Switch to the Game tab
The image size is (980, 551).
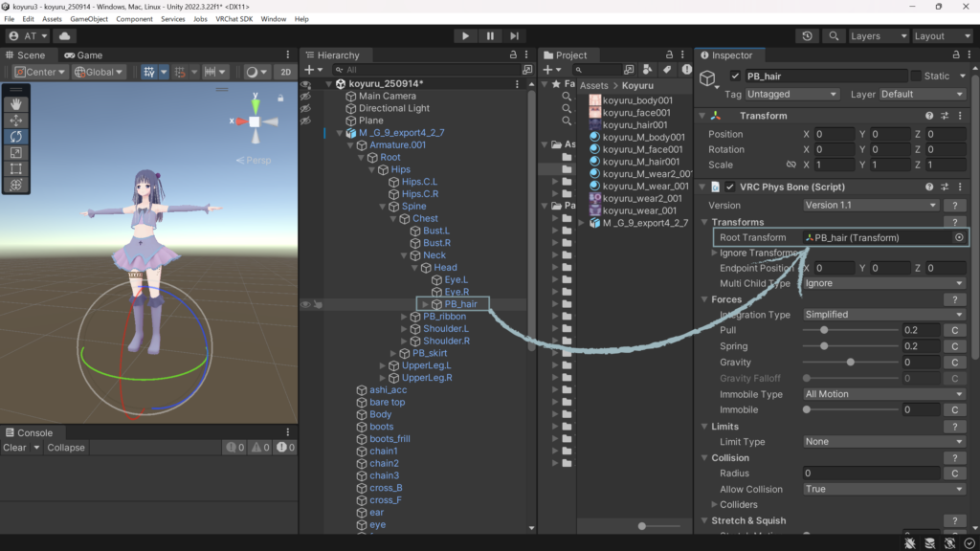pyautogui.click(x=82, y=55)
